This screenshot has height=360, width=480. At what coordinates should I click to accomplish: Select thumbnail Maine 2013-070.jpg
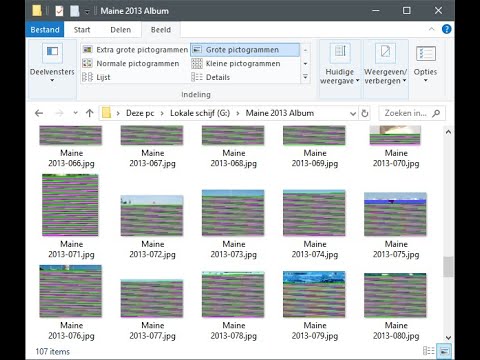point(395,135)
